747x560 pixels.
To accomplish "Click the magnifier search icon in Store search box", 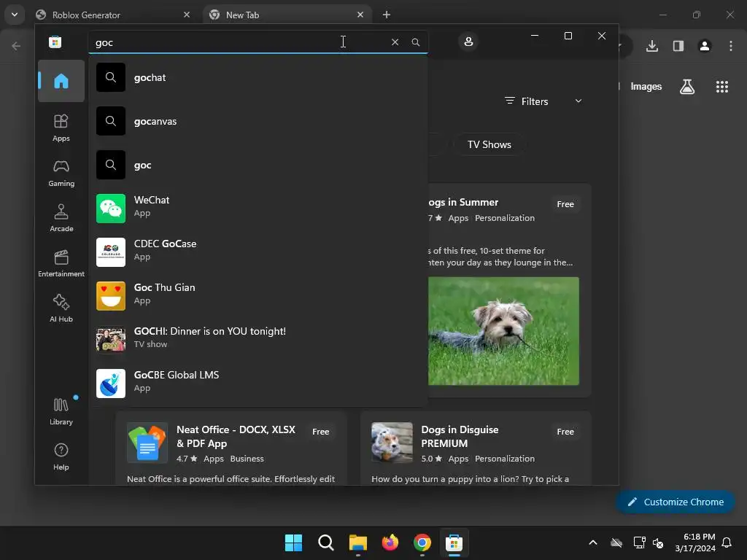I will (416, 42).
